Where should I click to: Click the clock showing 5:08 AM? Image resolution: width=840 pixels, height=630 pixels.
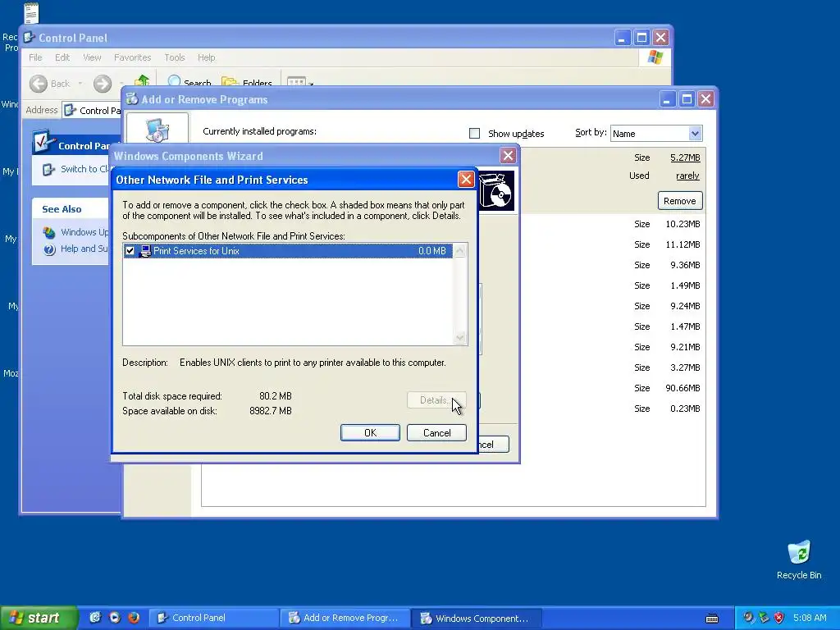click(810, 618)
